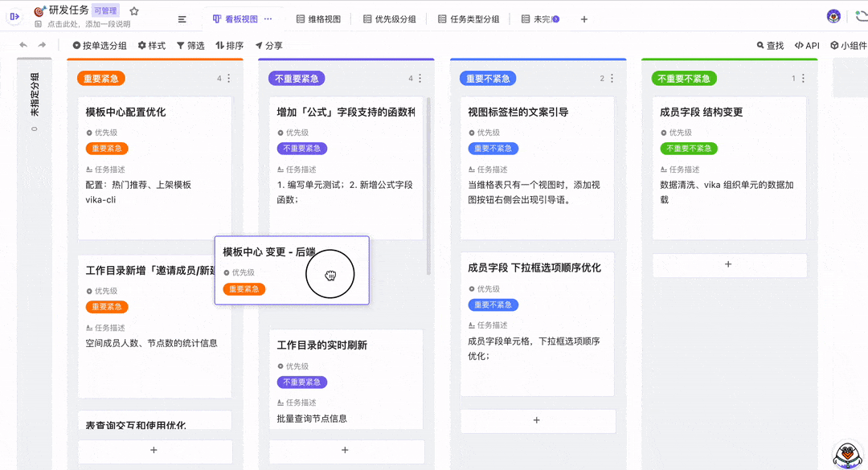Viewport: 868px width, 470px height.
Task: Switch to the 任务类型分组 tab
Action: click(x=468, y=19)
